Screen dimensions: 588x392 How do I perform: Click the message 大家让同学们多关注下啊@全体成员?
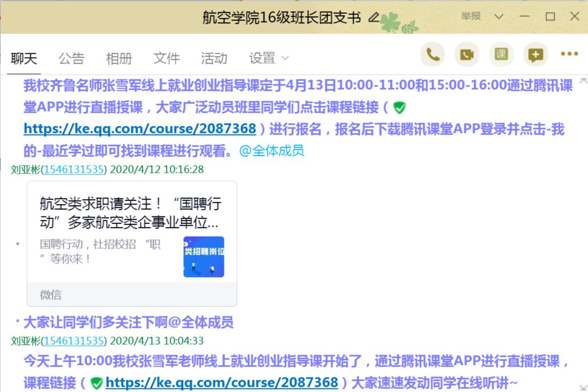click(128, 322)
